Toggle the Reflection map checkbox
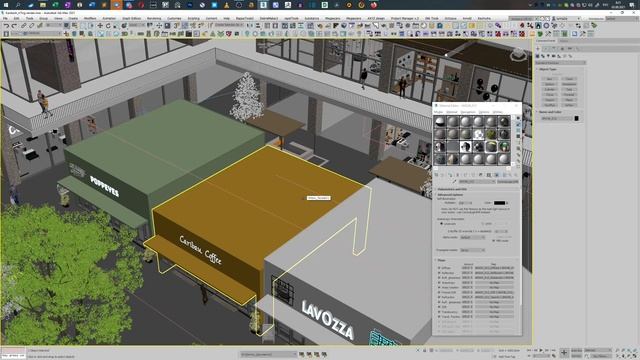 [439, 273]
